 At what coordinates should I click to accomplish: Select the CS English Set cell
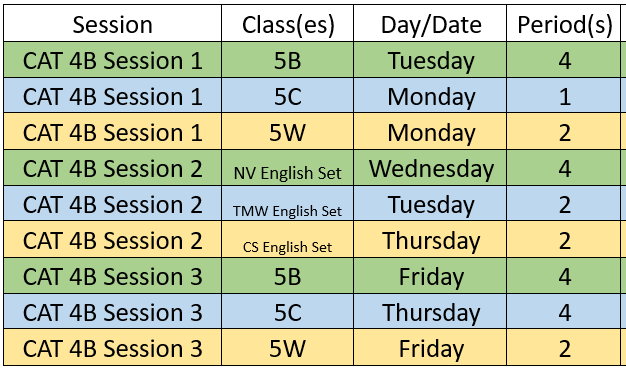[x=287, y=239]
